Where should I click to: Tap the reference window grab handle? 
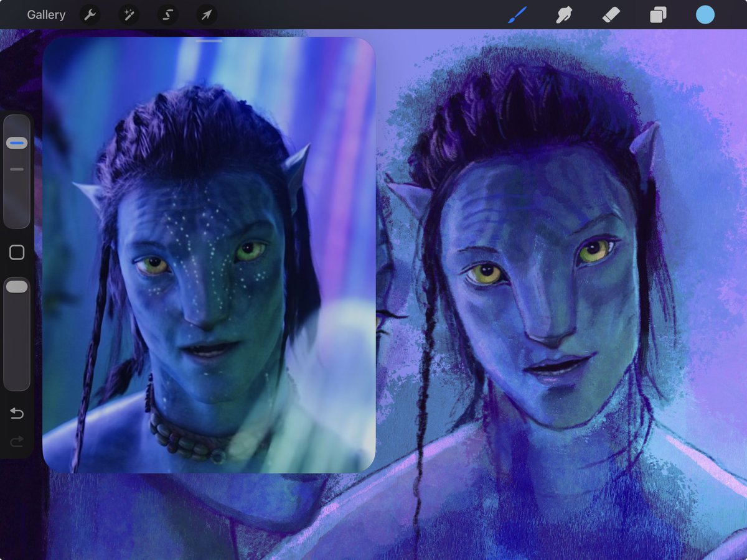(x=209, y=41)
